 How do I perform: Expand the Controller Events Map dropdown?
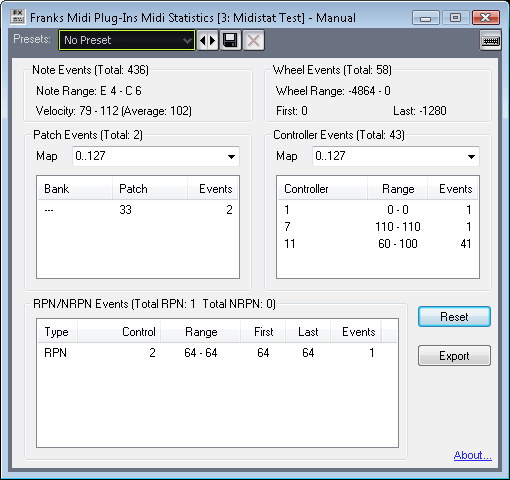tap(396, 156)
